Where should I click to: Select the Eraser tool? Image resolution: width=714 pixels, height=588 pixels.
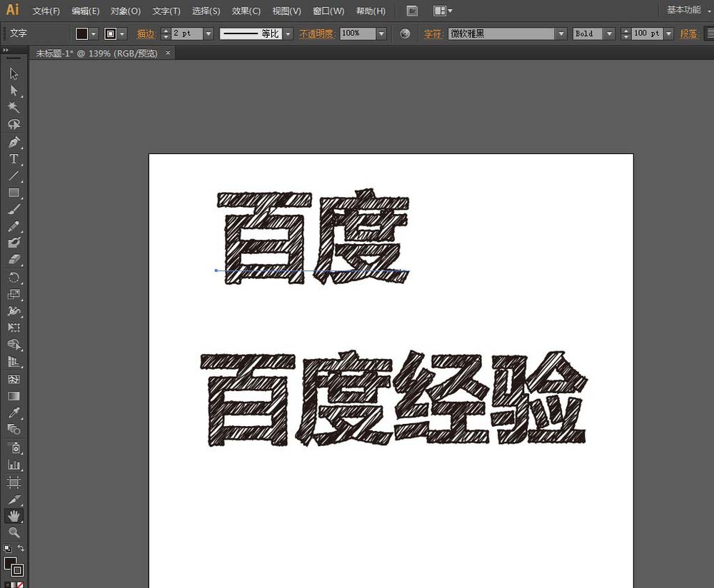coord(14,260)
